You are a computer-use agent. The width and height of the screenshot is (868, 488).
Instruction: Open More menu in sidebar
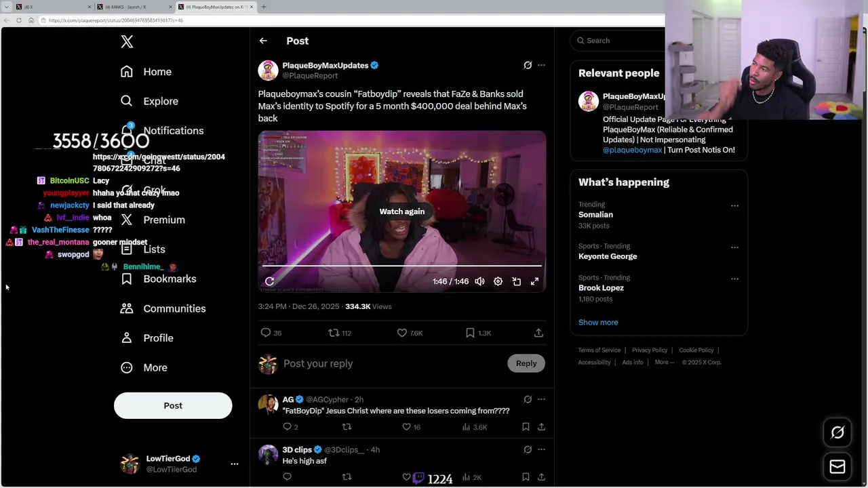[144, 367]
